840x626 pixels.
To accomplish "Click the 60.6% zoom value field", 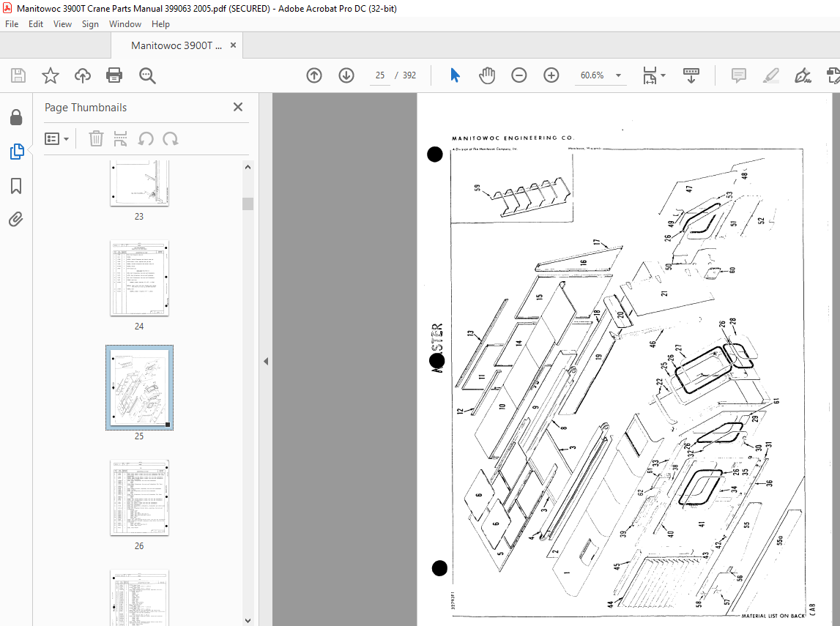I will [592, 75].
